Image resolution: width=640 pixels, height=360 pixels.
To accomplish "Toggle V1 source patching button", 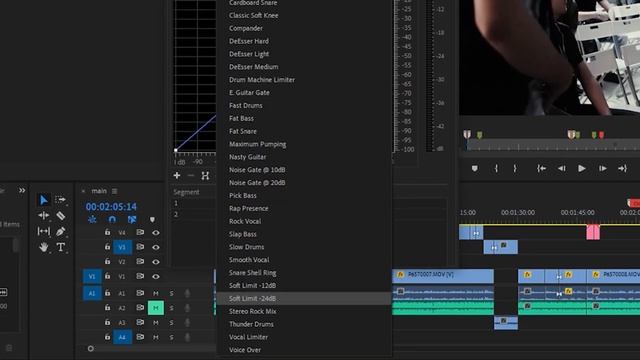I will pos(92,276).
